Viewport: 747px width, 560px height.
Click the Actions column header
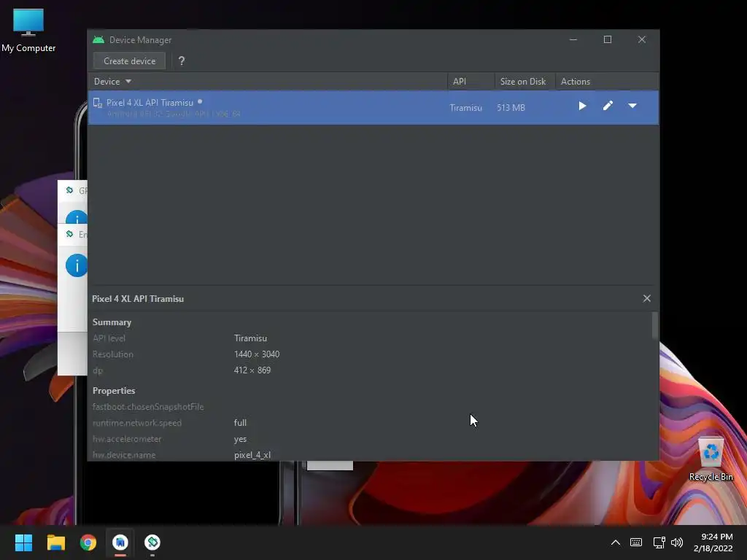[x=575, y=82]
